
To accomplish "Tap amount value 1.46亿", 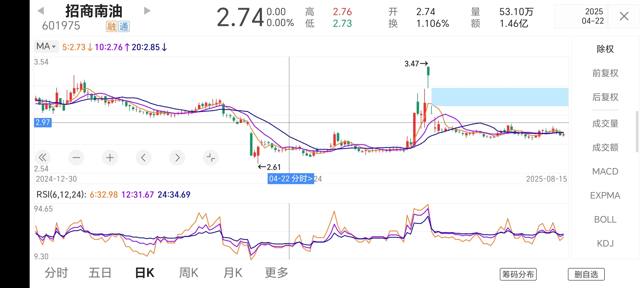I will point(514,23).
